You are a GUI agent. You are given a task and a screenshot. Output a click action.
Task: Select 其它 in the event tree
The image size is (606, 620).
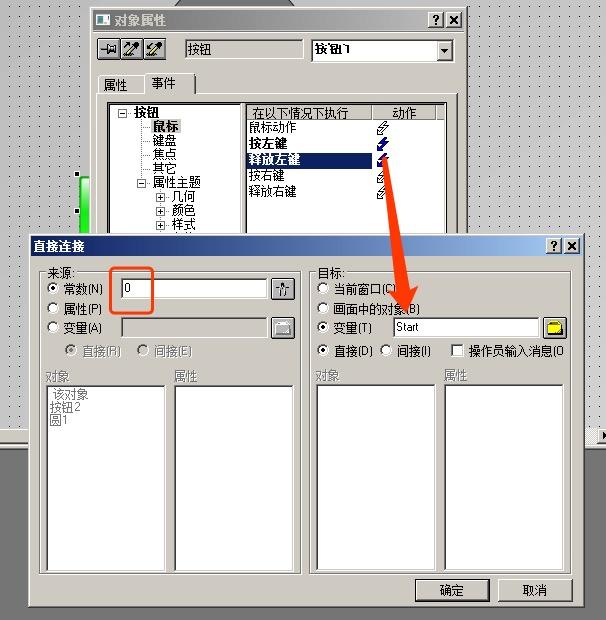click(x=164, y=168)
